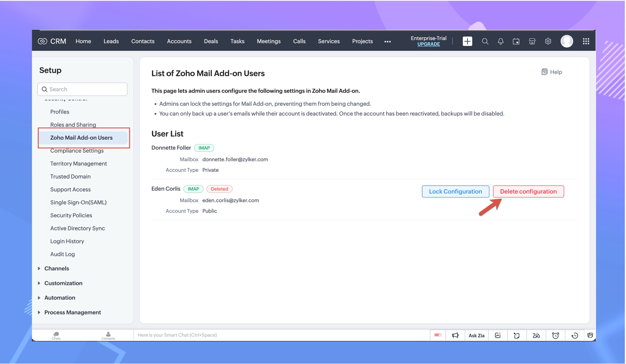
Task: Open the apps grid launcher icon
Action: (586, 41)
